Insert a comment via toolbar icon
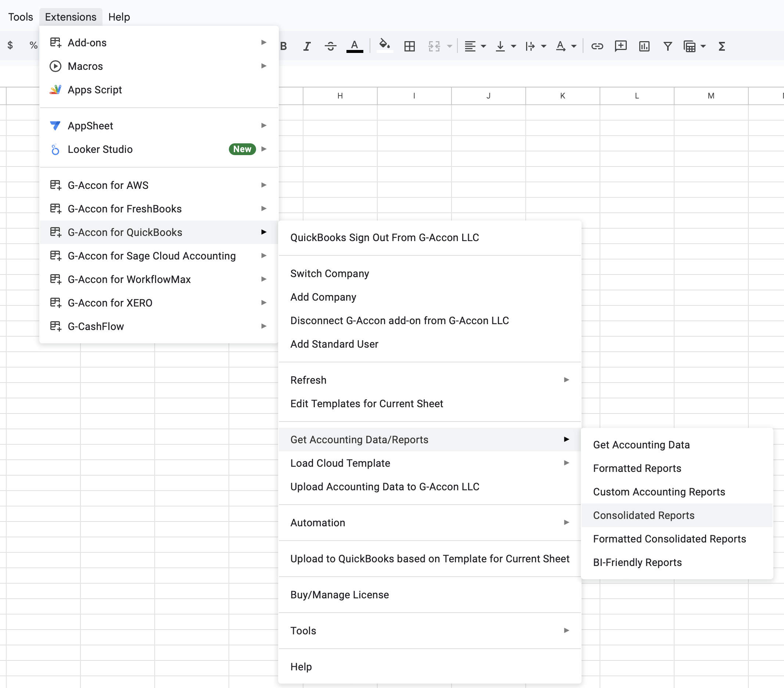Image resolution: width=784 pixels, height=688 pixels. [x=620, y=46]
